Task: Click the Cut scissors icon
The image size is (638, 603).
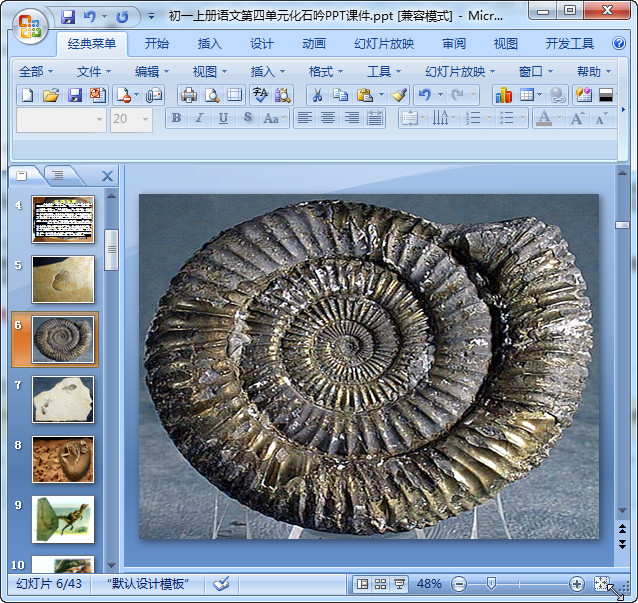Action: [316, 95]
